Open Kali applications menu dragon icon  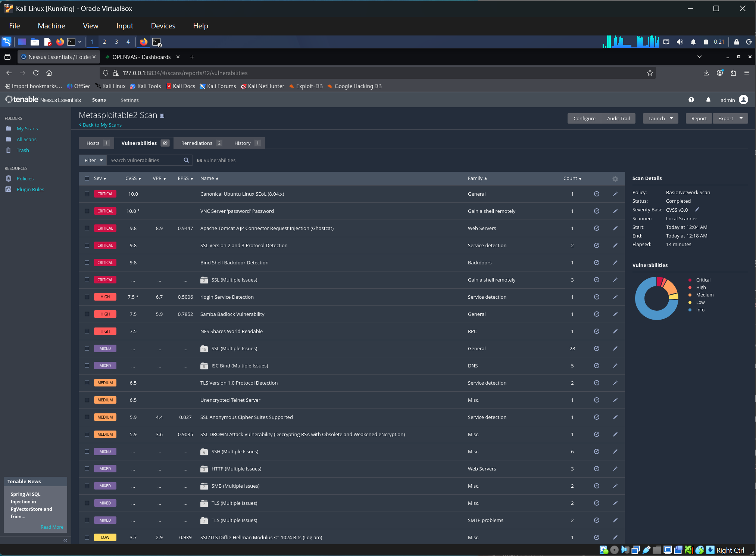pos(7,42)
